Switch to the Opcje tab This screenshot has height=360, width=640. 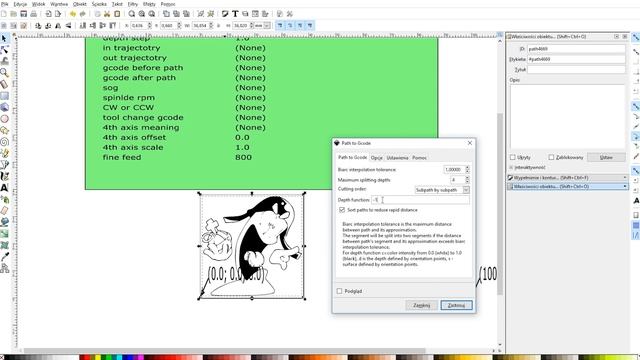376,158
